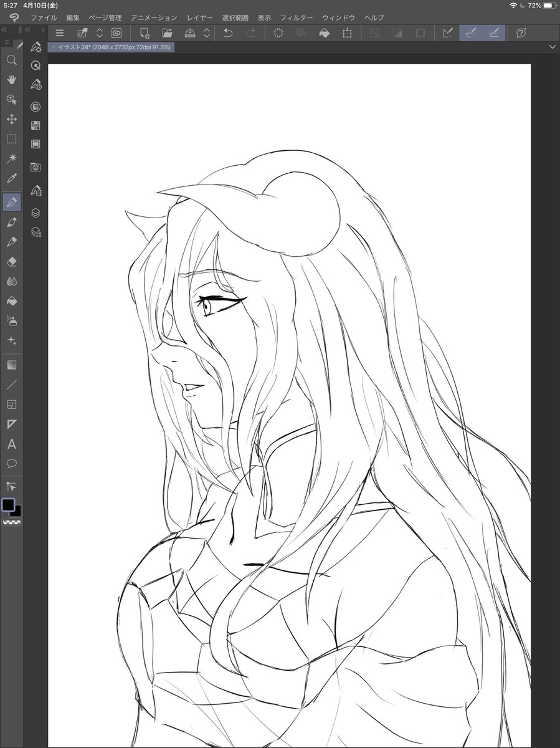
Task: Click the Deselect icon
Action: point(375,33)
